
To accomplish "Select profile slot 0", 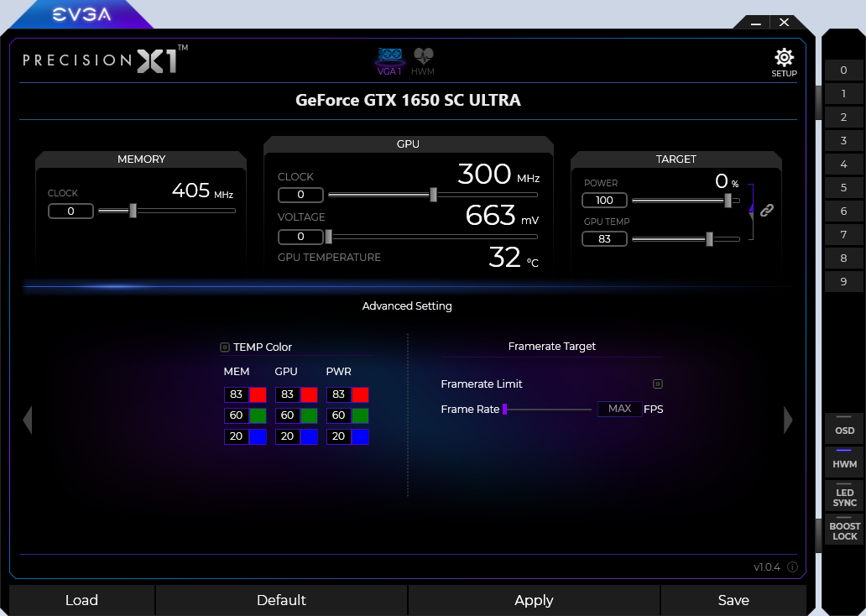I will point(843,70).
